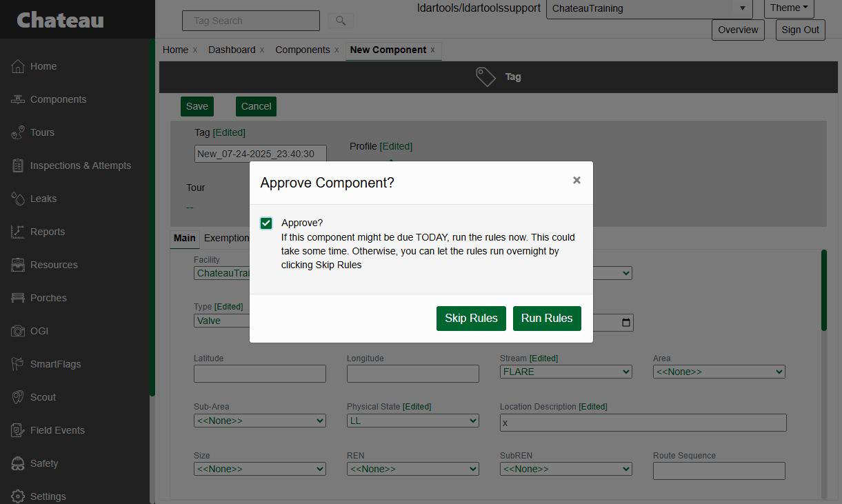Focus the Tag Search field
This screenshot has width=842, height=504.
pos(251,21)
